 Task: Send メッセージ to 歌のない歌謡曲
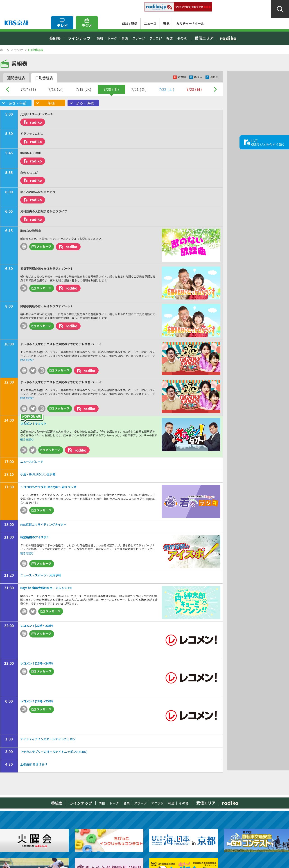[41, 247]
